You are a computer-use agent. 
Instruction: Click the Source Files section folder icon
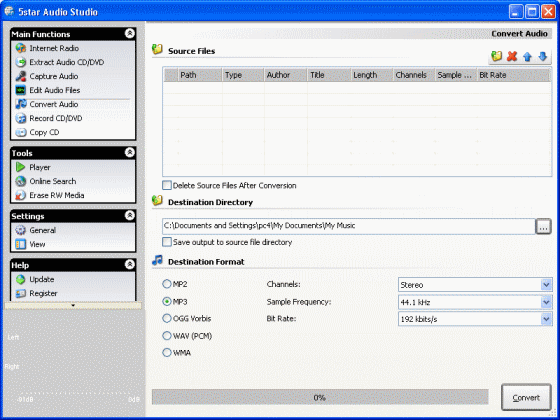click(157, 49)
